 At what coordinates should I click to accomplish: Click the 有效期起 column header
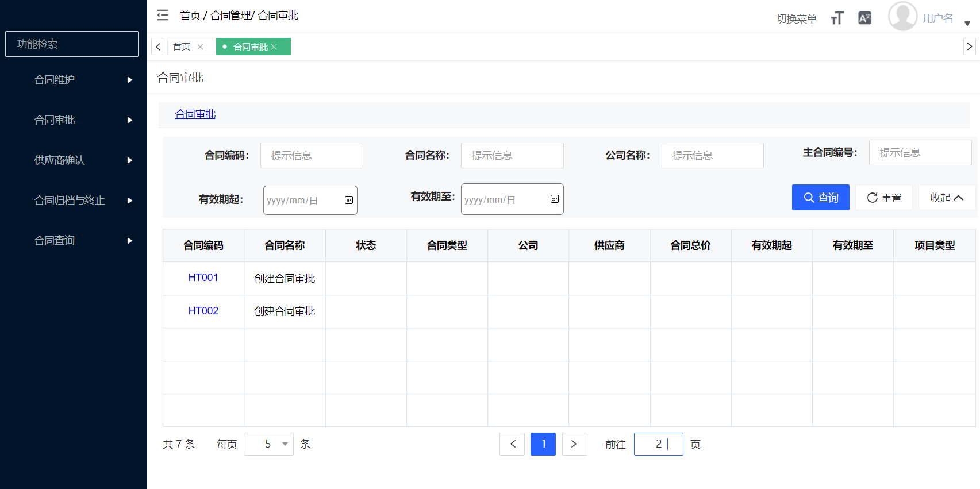click(772, 245)
